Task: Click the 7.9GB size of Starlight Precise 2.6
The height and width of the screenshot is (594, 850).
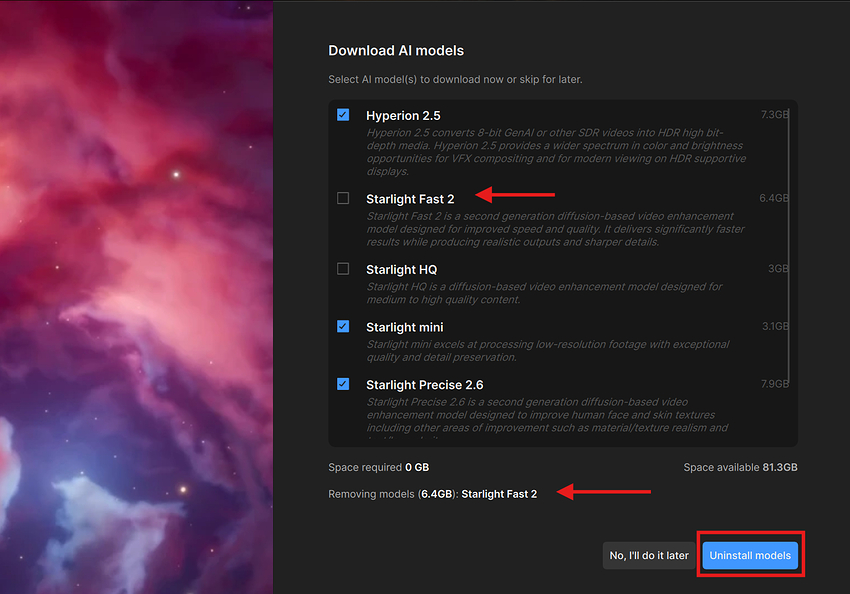Action: coord(775,384)
